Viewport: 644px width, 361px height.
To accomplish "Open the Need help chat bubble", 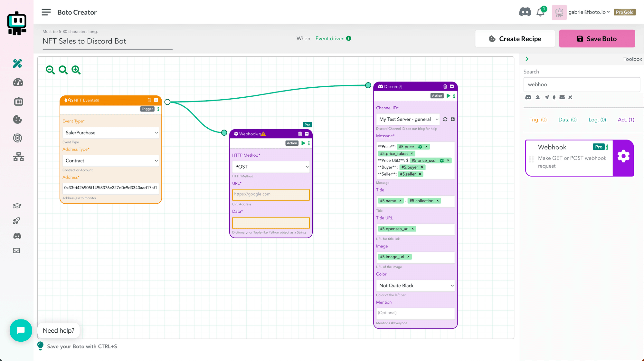I will pyautogui.click(x=21, y=330).
